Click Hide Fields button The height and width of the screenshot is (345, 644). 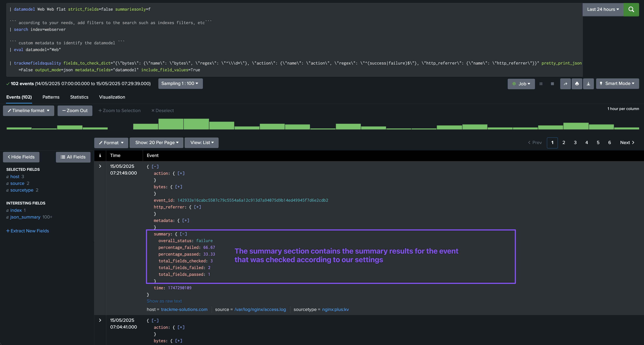pyautogui.click(x=21, y=157)
